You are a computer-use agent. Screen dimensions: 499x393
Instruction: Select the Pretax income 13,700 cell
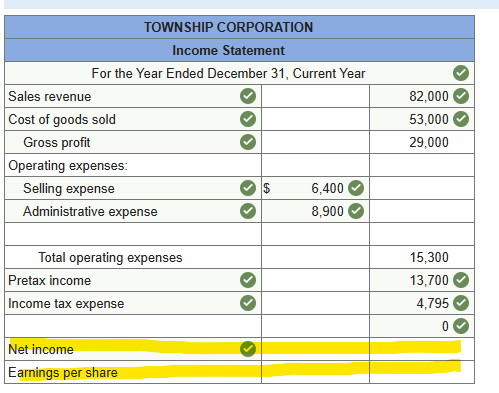pos(422,280)
